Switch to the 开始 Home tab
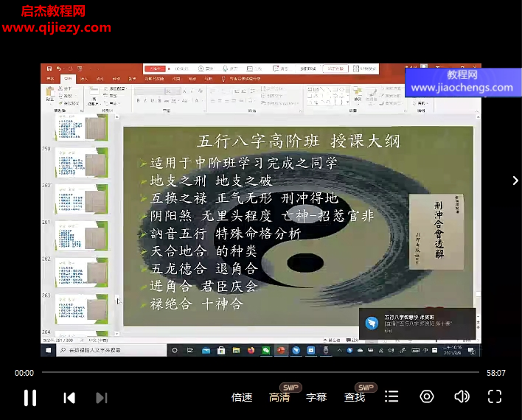522x420 pixels. [x=68, y=79]
